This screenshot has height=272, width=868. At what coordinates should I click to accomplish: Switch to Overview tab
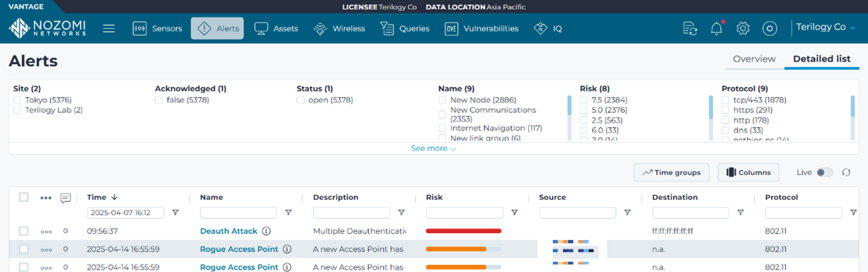point(754,59)
